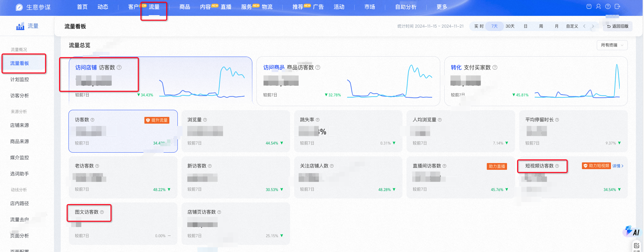Click the 助力短视频 button
Viewport: 644px width, 252px height.
pyautogui.click(x=596, y=166)
